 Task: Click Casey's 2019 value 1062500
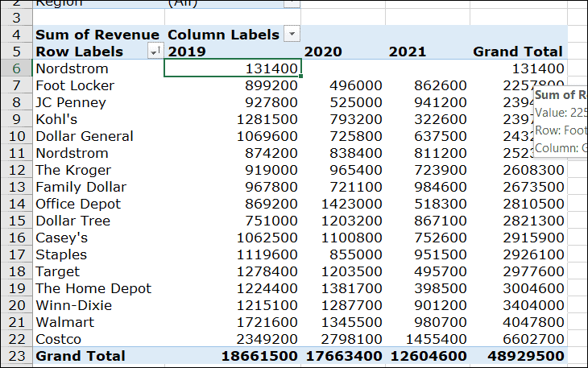tap(267, 238)
